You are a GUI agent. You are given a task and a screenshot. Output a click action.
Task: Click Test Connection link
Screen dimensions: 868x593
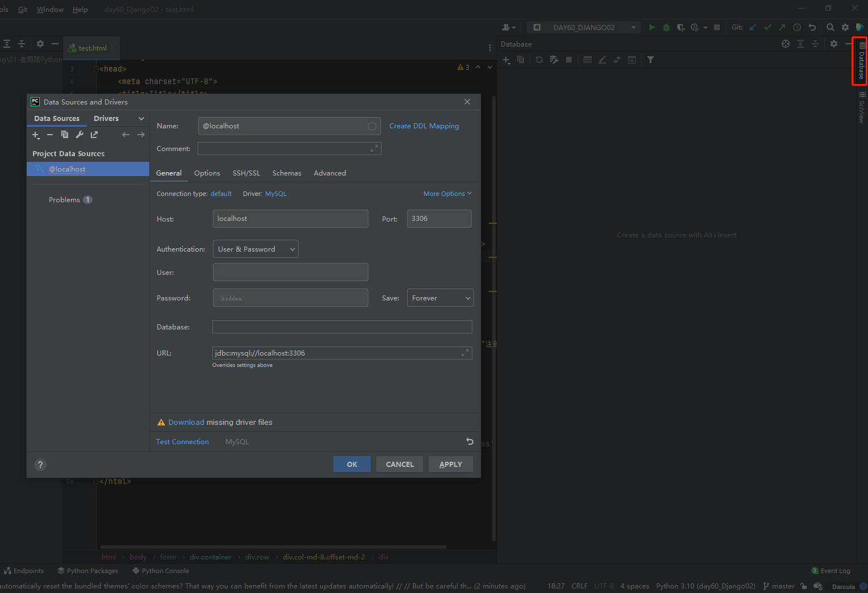point(182,441)
